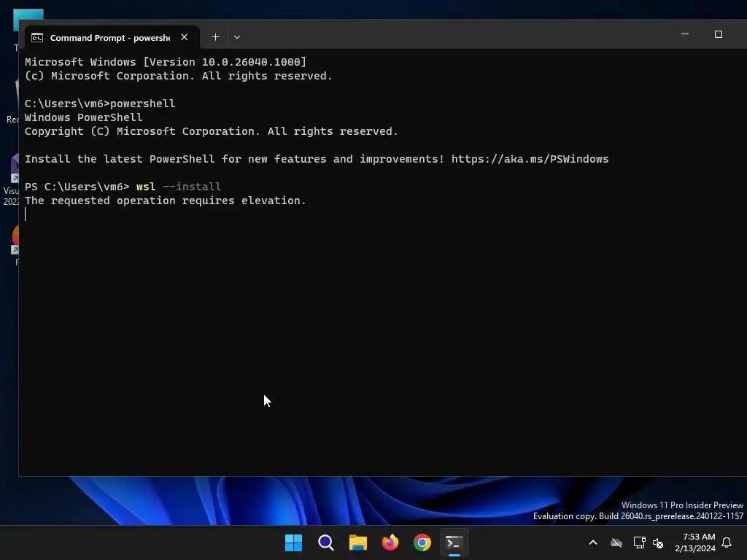Close the Command Prompt powershell tab
Image resolution: width=747 pixels, height=560 pixels.
pyautogui.click(x=185, y=37)
